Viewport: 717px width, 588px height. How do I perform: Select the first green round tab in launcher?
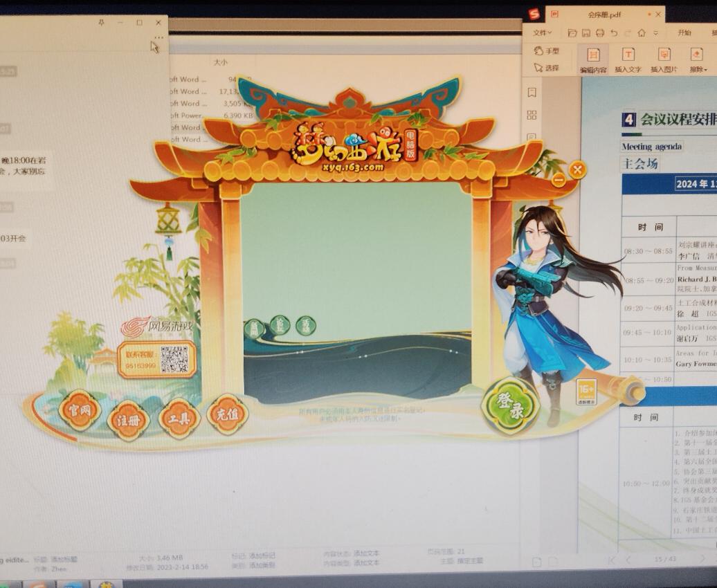tap(254, 329)
